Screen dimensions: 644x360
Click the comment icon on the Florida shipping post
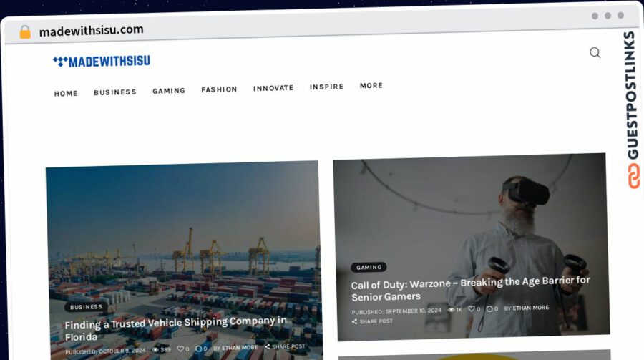(198, 349)
